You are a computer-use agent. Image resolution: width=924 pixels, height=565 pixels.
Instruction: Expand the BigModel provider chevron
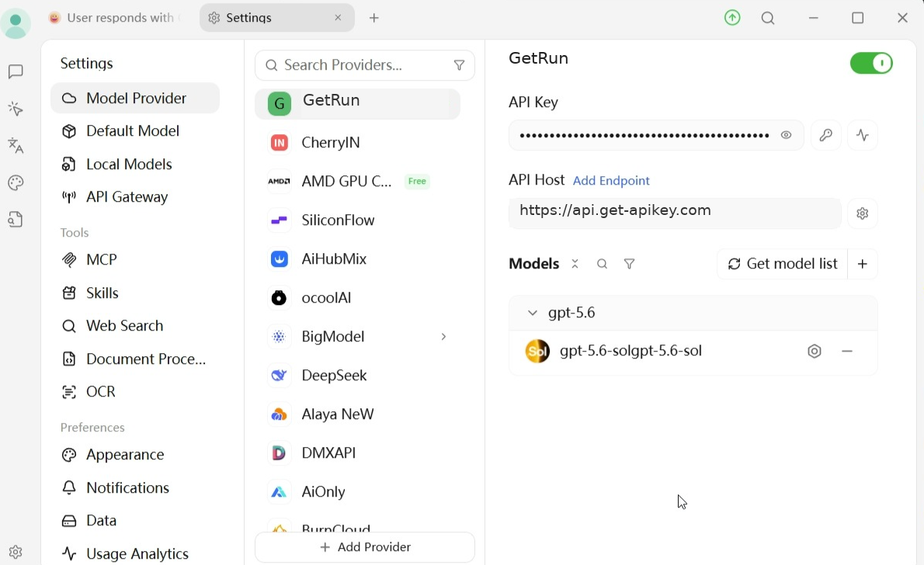(443, 336)
